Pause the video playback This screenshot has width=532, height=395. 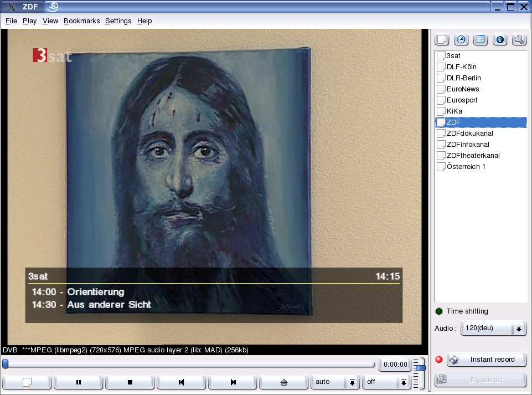coord(78,382)
